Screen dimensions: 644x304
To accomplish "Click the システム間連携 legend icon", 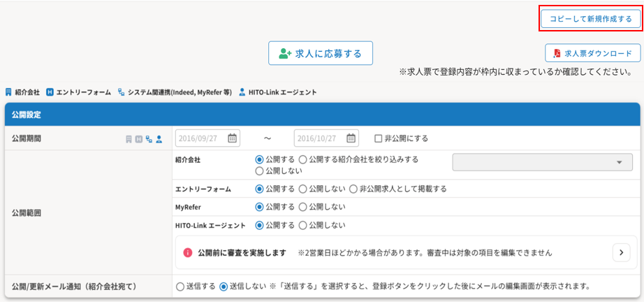I will click(122, 92).
